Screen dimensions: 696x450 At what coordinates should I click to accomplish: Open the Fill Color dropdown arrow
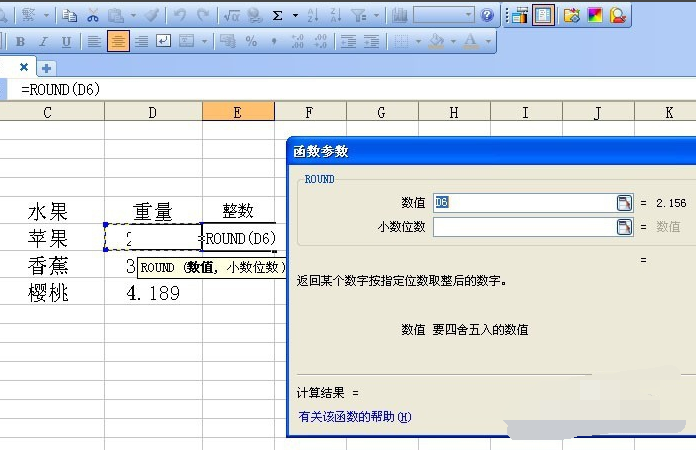tap(453, 42)
